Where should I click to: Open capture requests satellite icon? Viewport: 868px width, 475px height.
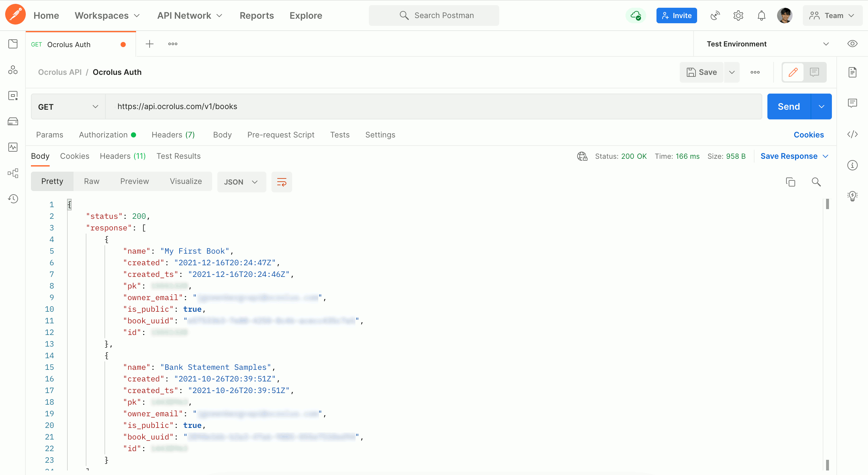(x=715, y=15)
